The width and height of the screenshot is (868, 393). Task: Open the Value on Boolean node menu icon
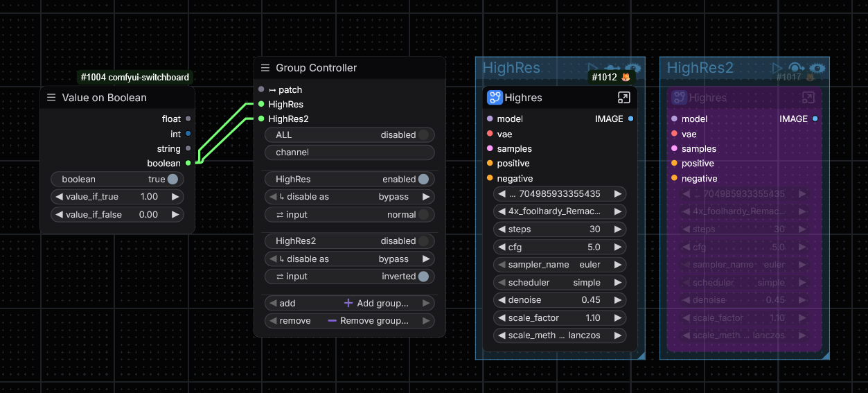(51, 98)
